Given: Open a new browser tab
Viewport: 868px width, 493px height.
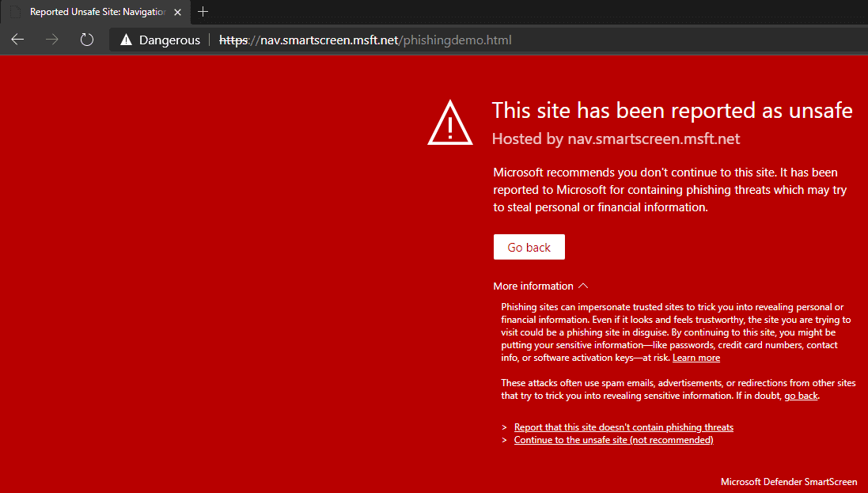Looking at the screenshot, I should [x=203, y=12].
